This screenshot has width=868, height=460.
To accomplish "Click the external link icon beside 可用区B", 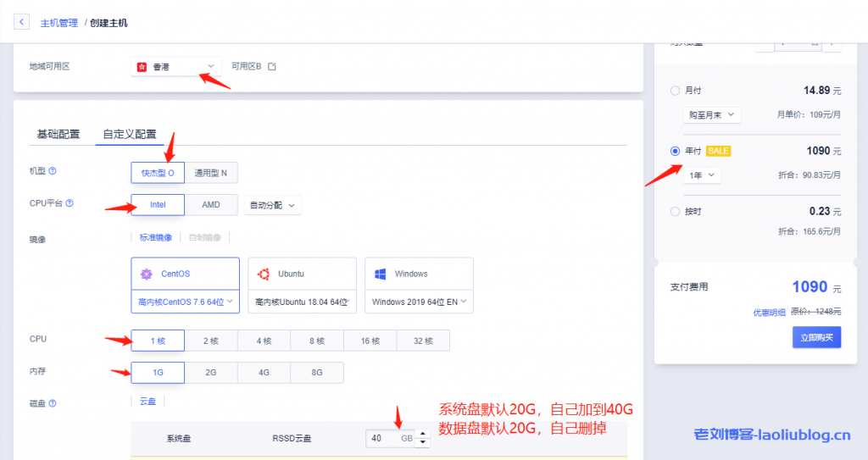I will coord(272,67).
